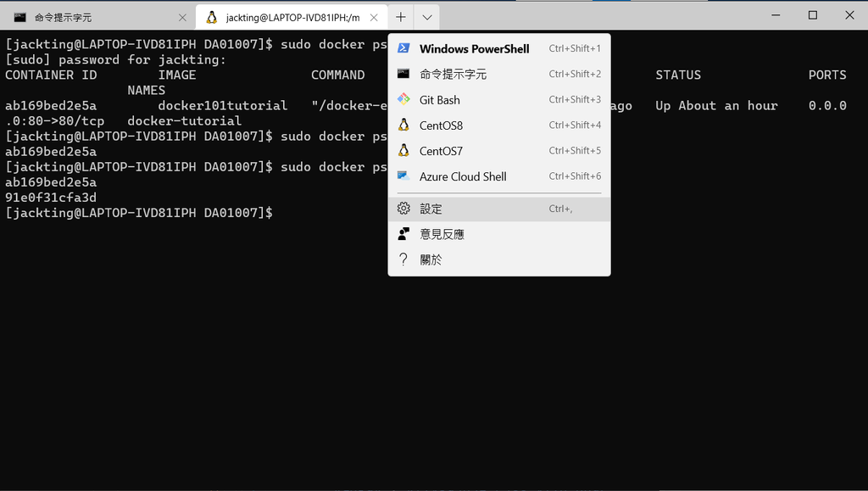Click container ID 91e0f31cfa3d

[51, 197]
